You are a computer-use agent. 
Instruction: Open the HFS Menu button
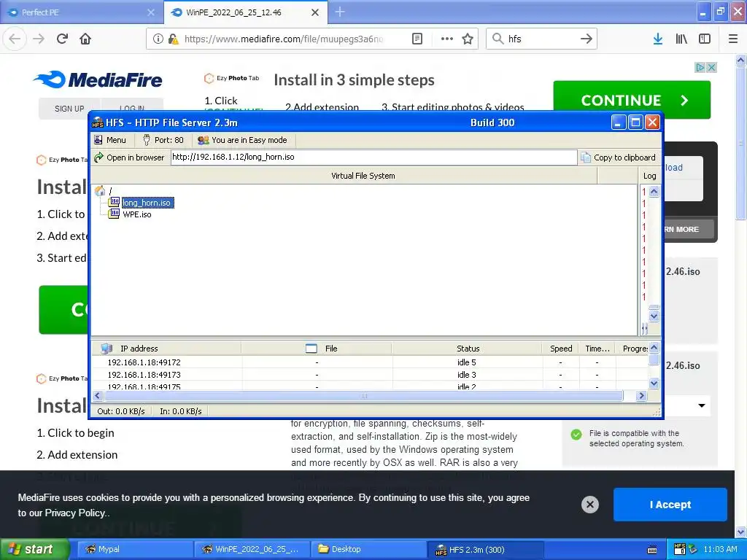click(x=110, y=140)
